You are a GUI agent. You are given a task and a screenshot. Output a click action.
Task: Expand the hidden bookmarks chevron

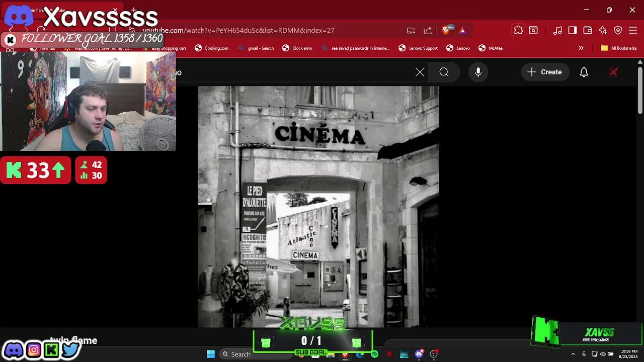581,48
